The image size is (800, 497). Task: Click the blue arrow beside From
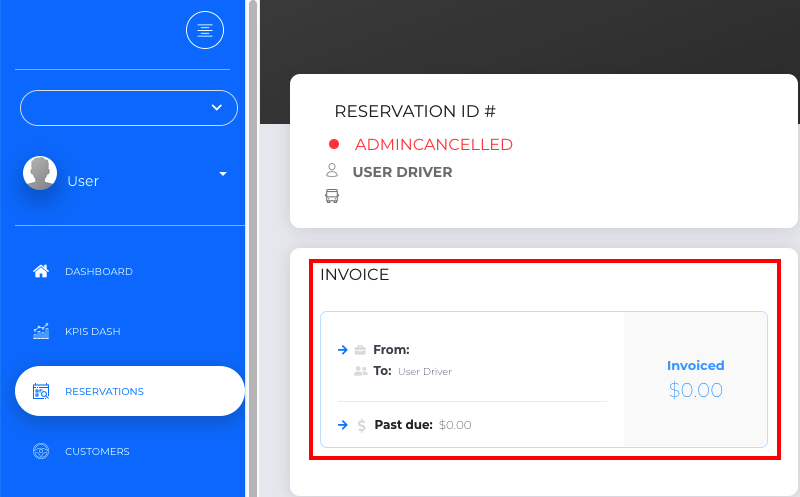(343, 350)
